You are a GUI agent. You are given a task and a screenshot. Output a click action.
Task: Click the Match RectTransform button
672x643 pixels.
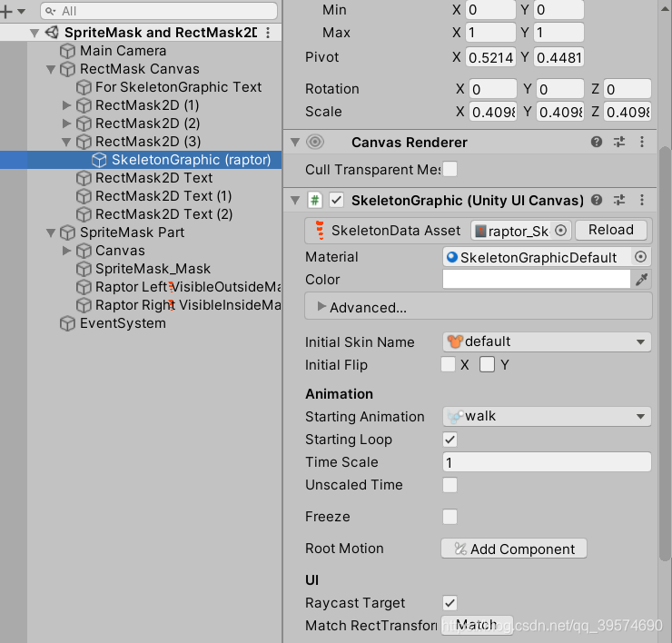pyautogui.click(x=477, y=625)
